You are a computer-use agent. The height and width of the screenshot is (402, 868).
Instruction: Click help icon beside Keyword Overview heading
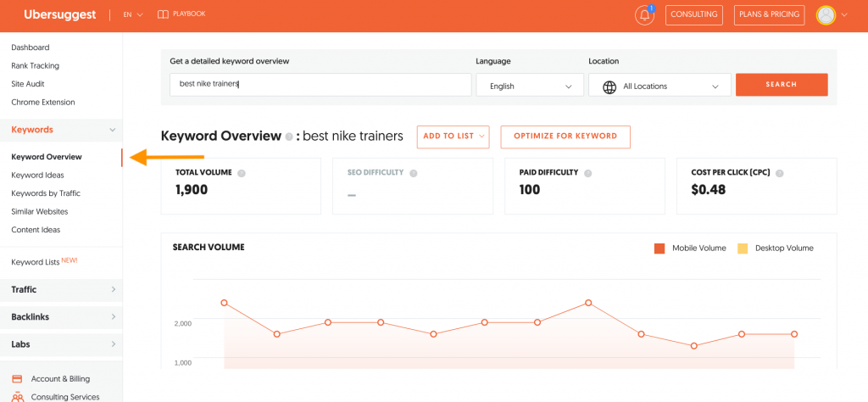[x=289, y=137]
